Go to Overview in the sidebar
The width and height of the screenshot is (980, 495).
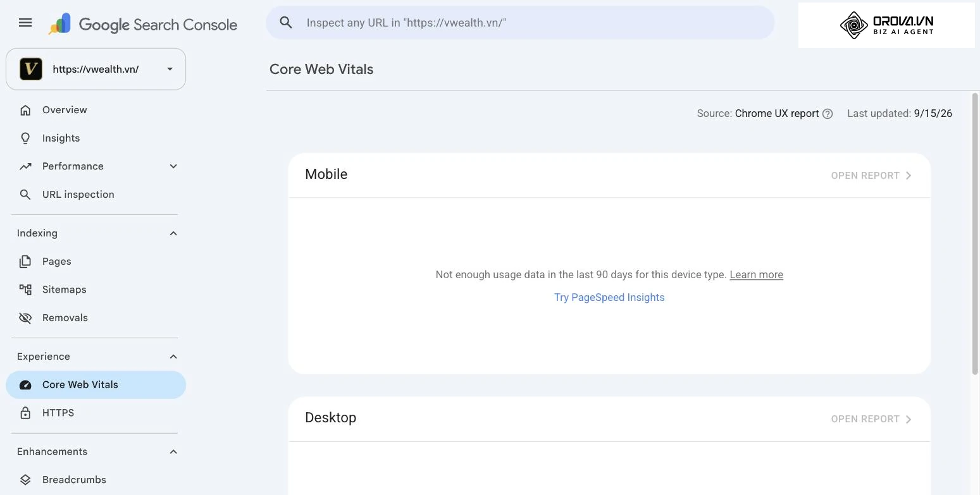96,110
